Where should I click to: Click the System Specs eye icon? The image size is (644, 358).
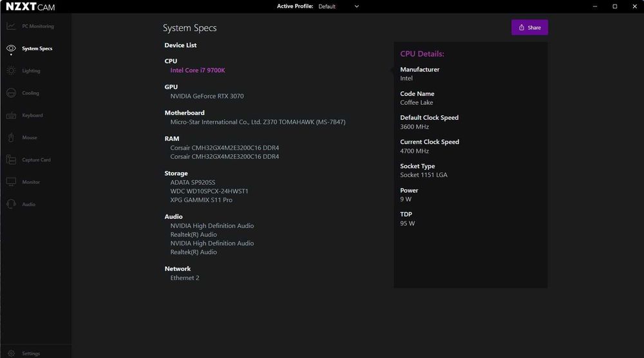click(11, 48)
